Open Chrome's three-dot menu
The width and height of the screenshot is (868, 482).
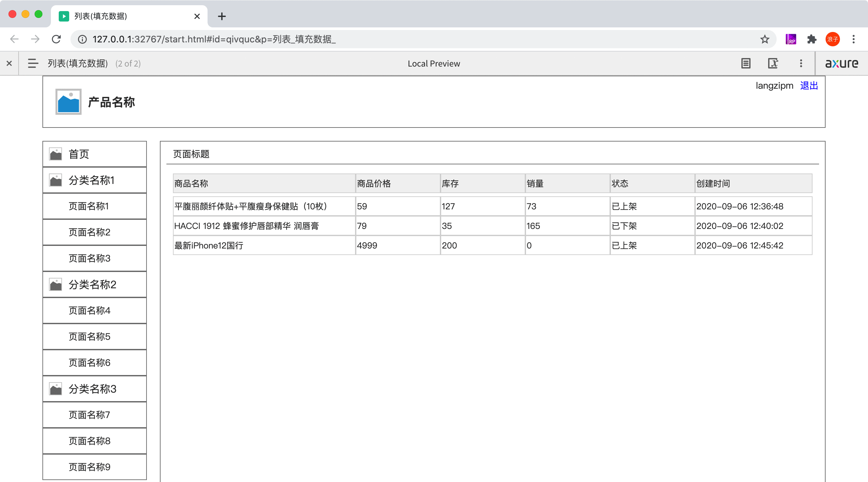coord(854,39)
